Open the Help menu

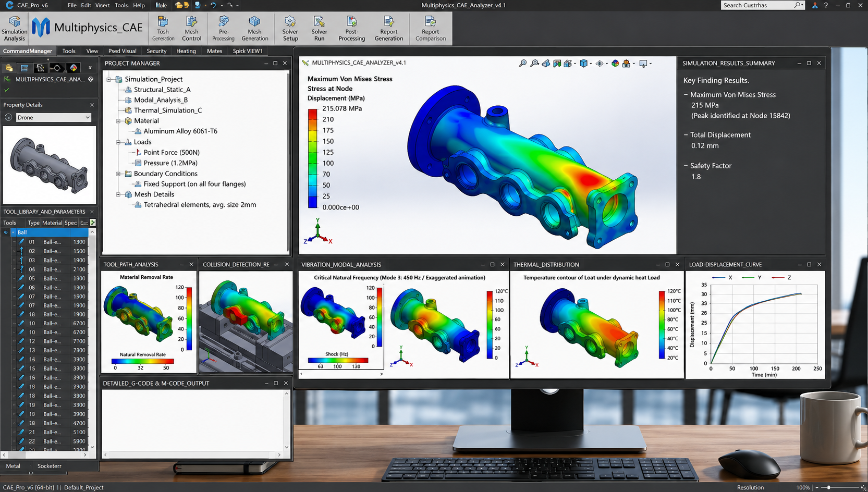point(139,5)
